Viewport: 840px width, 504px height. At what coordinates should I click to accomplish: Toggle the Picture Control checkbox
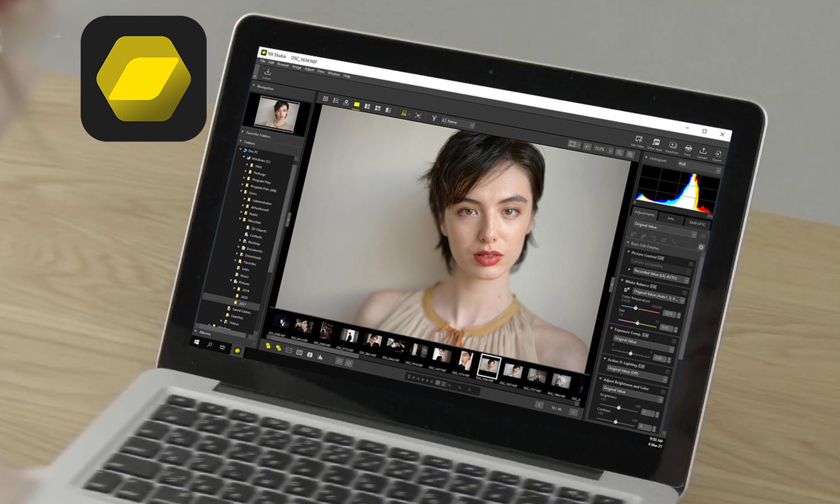(691, 263)
